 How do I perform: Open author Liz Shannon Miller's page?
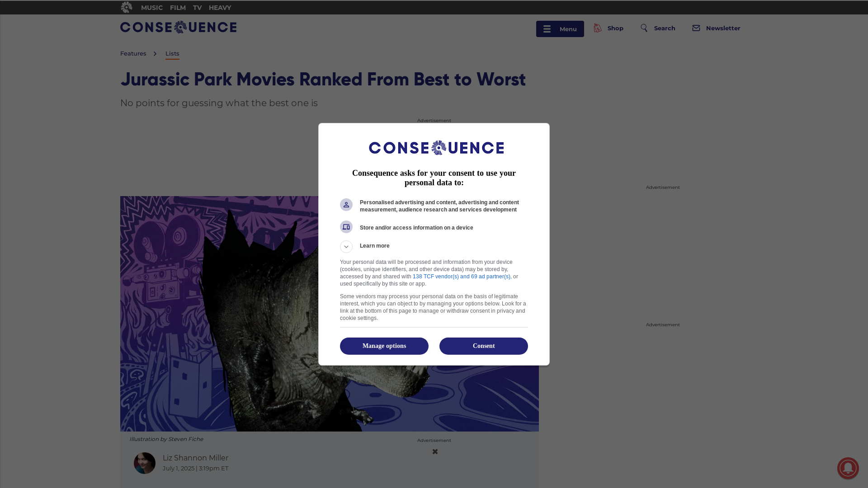(195, 458)
